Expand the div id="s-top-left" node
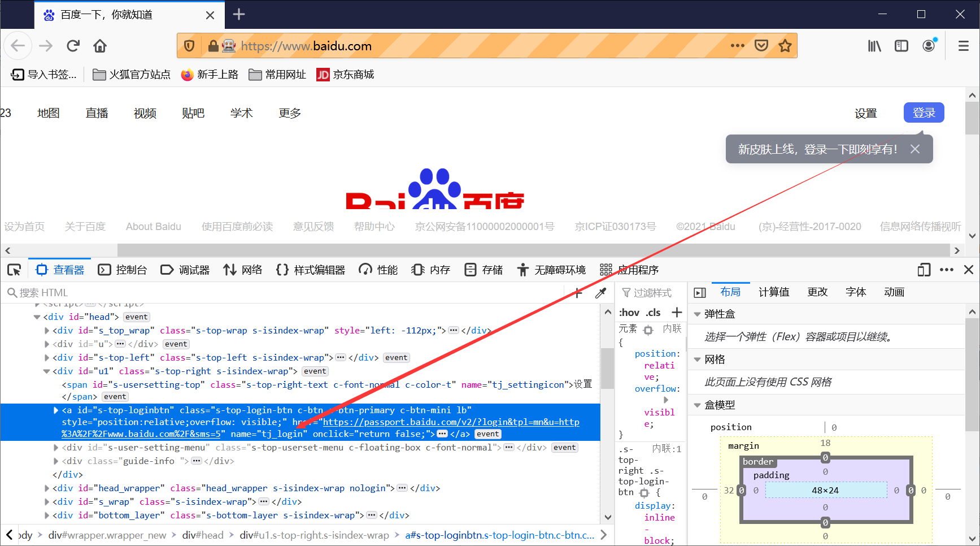The image size is (980, 546). coord(46,358)
